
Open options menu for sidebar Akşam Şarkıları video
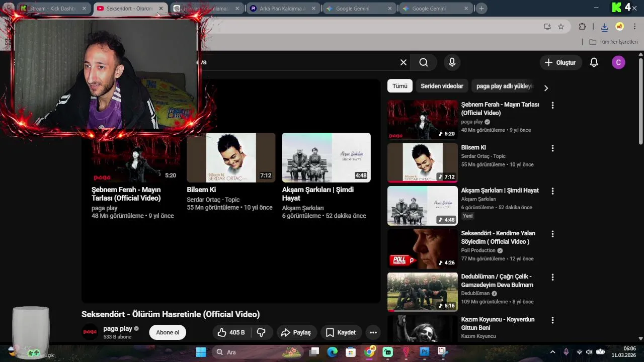(x=552, y=191)
